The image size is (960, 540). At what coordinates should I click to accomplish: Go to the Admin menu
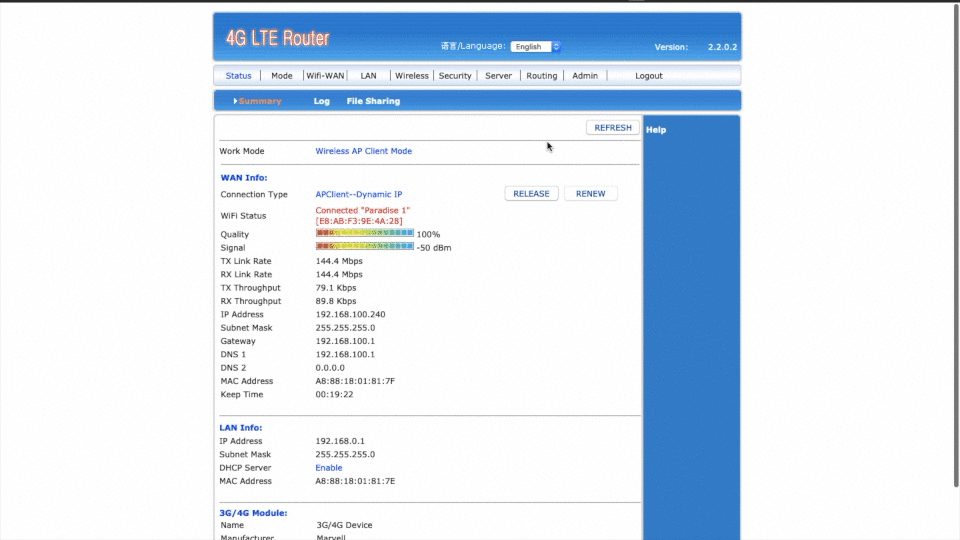(585, 76)
